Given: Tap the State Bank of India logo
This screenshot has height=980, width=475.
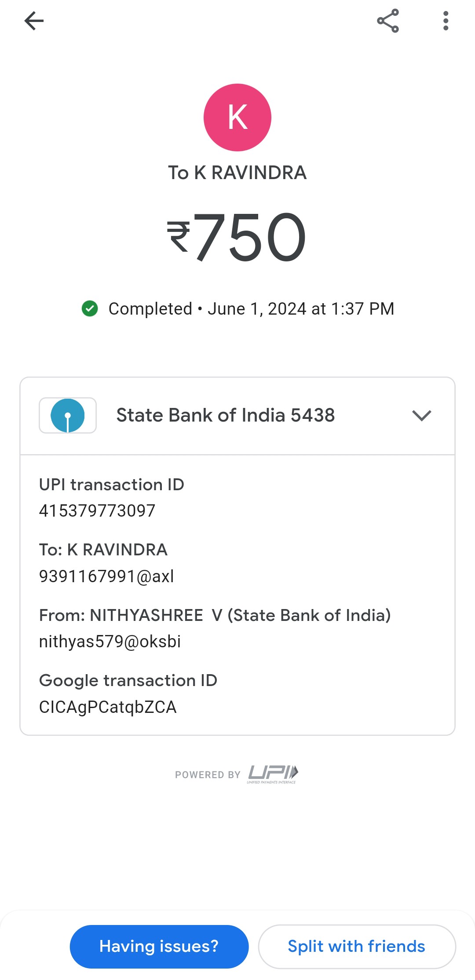Looking at the screenshot, I should (x=68, y=415).
